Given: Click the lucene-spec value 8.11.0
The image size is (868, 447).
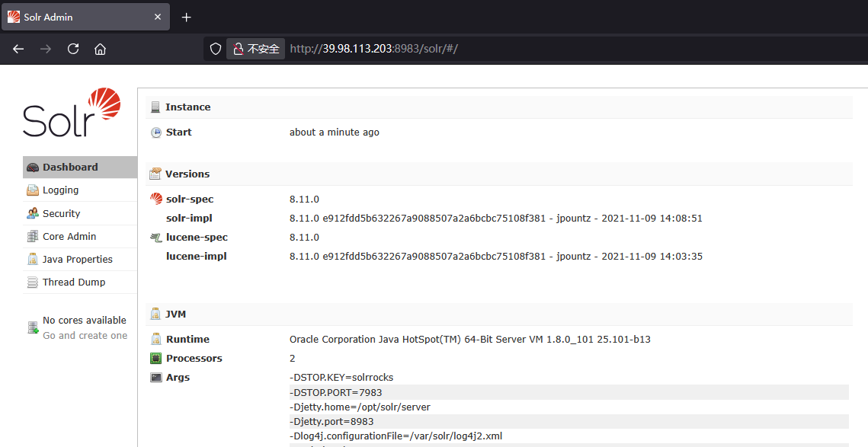Looking at the screenshot, I should click(305, 238).
